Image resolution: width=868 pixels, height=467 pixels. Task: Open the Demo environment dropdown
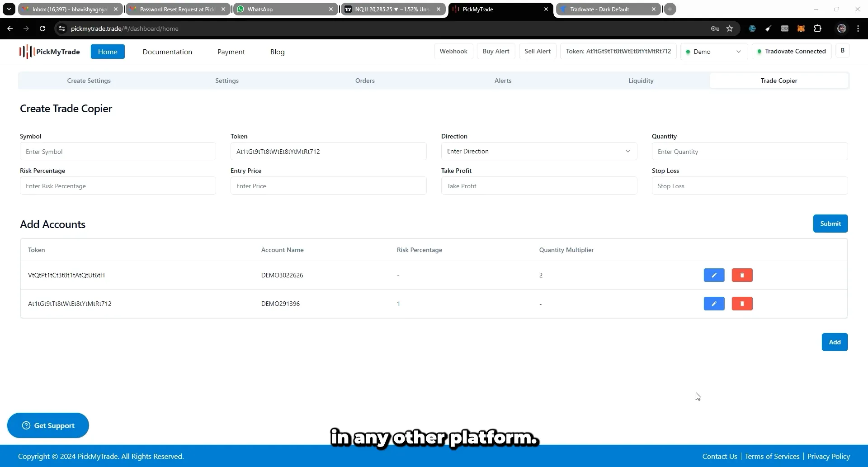pyautogui.click(x=714, y=52)
